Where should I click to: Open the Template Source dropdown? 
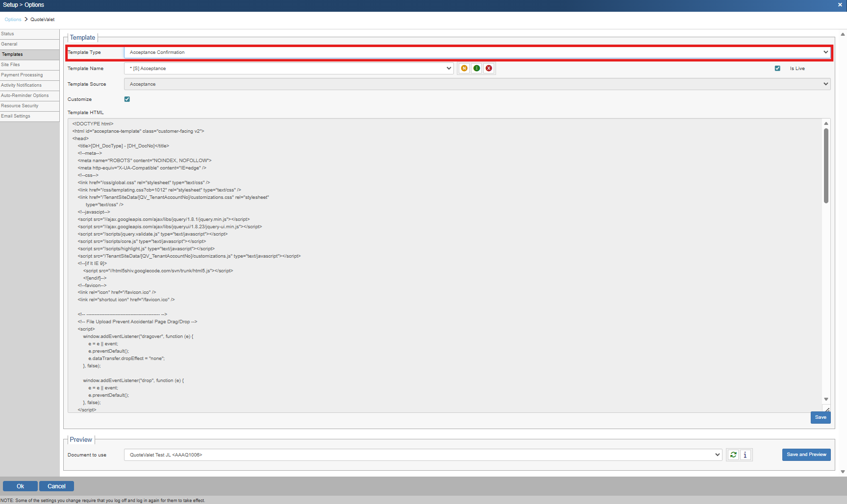[x=476, y=84]
